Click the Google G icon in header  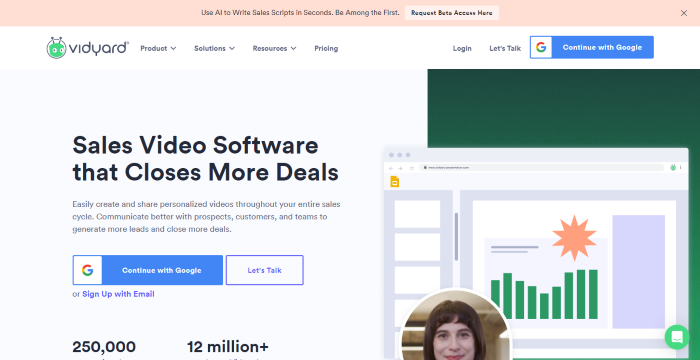541,47
